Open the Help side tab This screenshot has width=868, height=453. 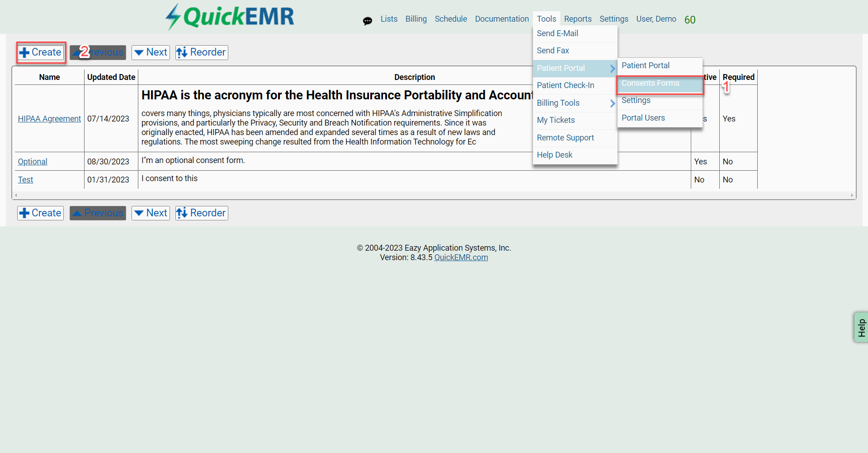(x=861, y=327)
